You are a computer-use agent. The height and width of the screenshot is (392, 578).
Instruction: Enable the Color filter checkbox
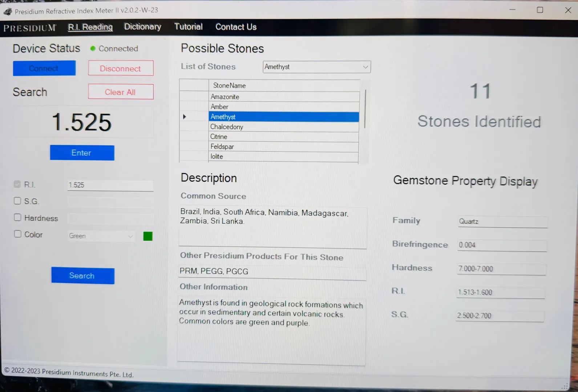pyautogui.click(x=17, y=234)
